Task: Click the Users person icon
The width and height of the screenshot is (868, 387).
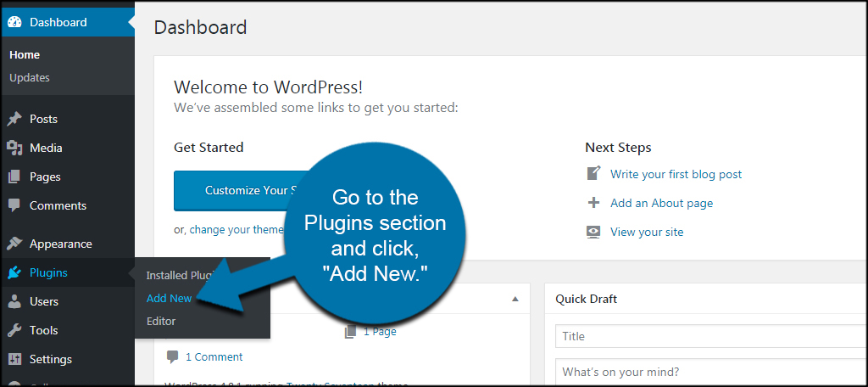Action: coord(15,301)
